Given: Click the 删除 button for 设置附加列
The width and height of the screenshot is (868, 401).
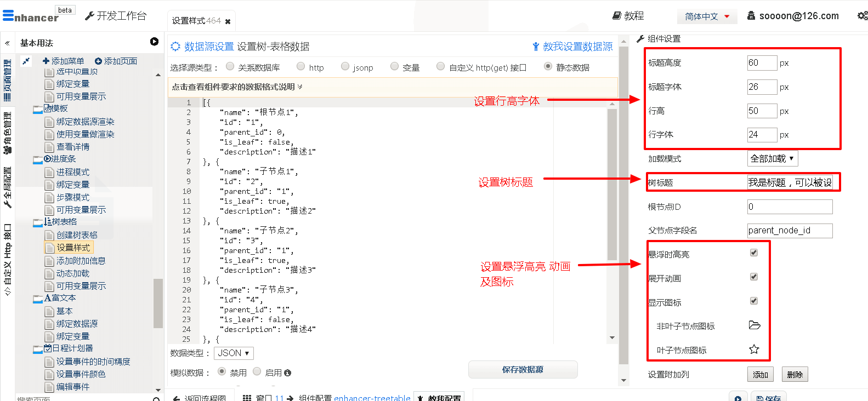Looking at the screenshot, I should [x=795, y=375].
